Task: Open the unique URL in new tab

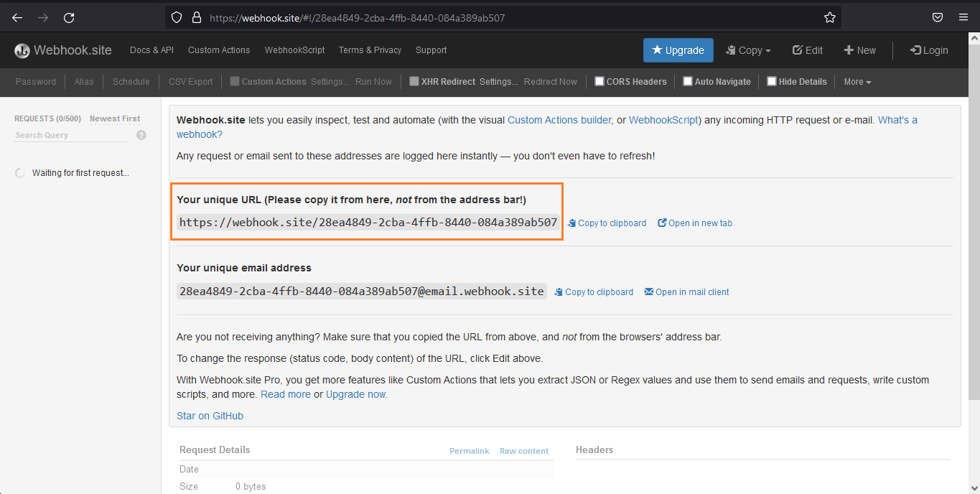Action: coord(695,223)
